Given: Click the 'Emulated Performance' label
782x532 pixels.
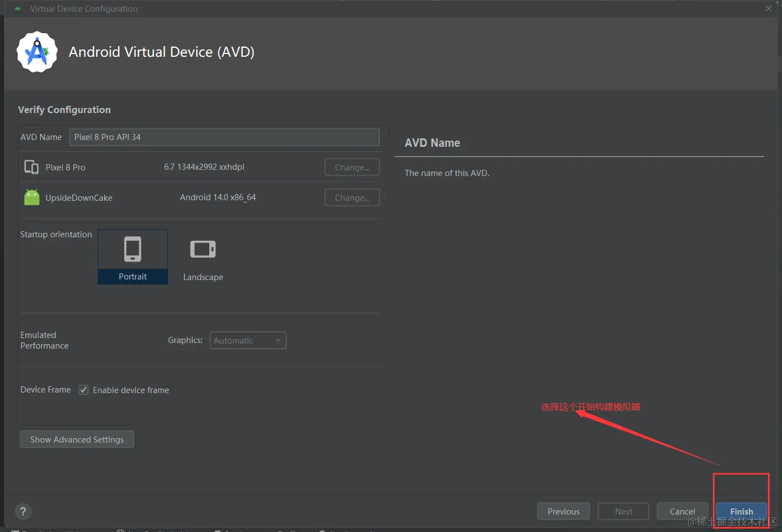Looking at the screenshot, I should (44, 340).
